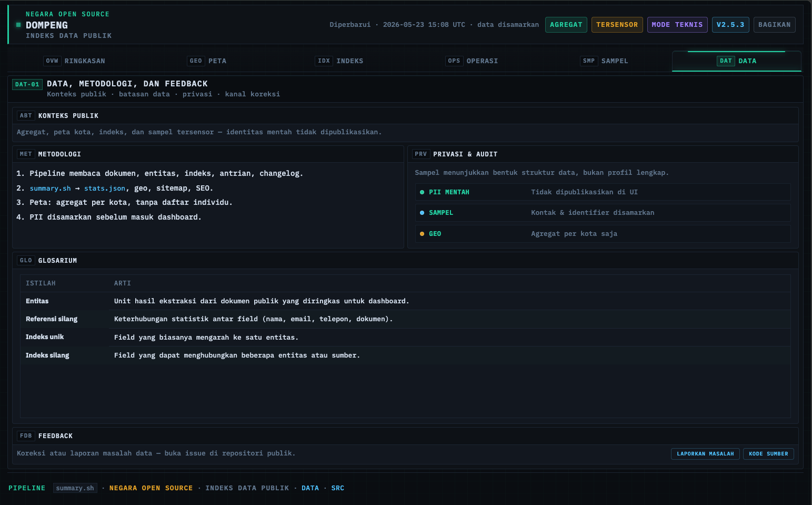Viewport: 812px width, 505px height.
Task: Click the AGREGAT badge in header
Action: coord(566,25)
